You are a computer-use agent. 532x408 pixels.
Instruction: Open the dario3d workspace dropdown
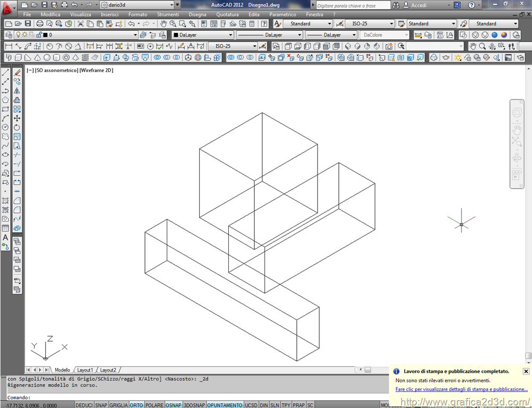point(140,5)
